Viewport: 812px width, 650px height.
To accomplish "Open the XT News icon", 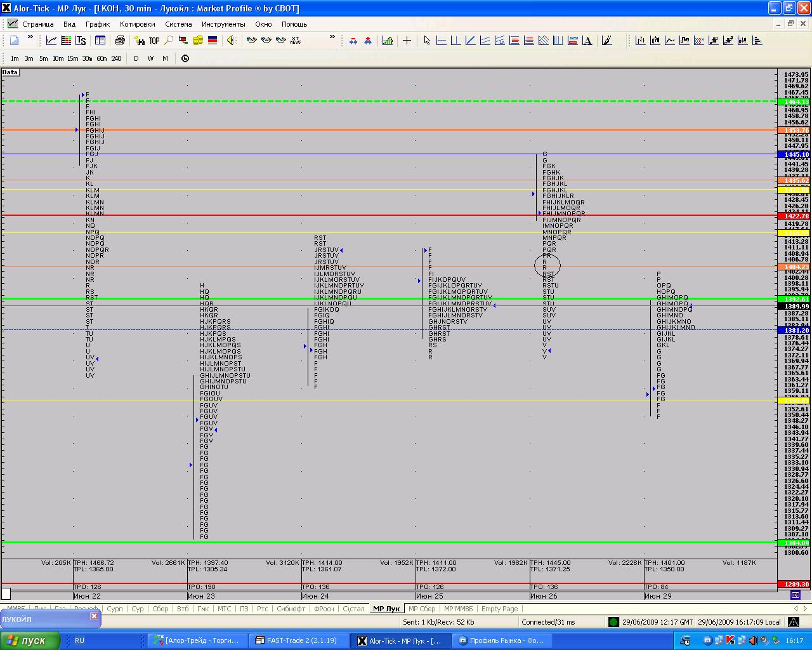I will coord(296,41).
